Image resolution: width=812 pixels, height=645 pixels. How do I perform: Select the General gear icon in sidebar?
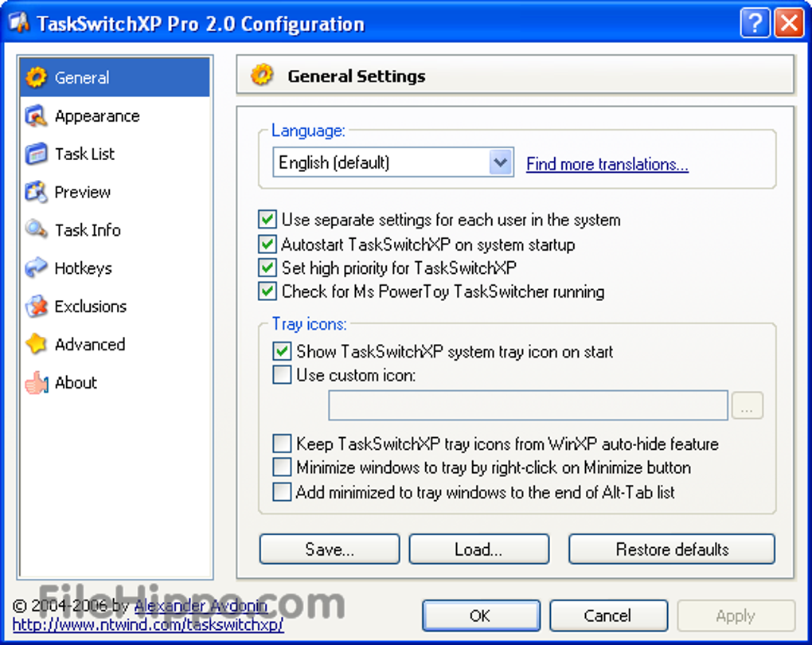[x=37, y=78]
